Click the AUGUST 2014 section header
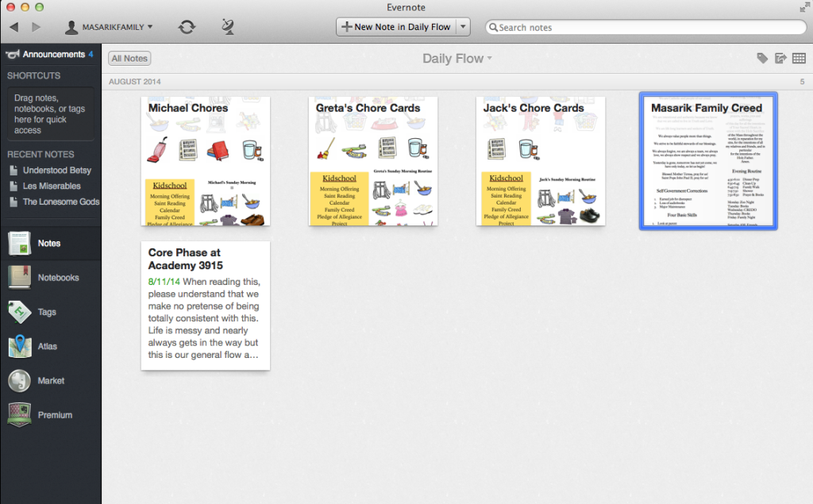Image resolution: width=813 pixels, height=504 pixels. point(135,82)
